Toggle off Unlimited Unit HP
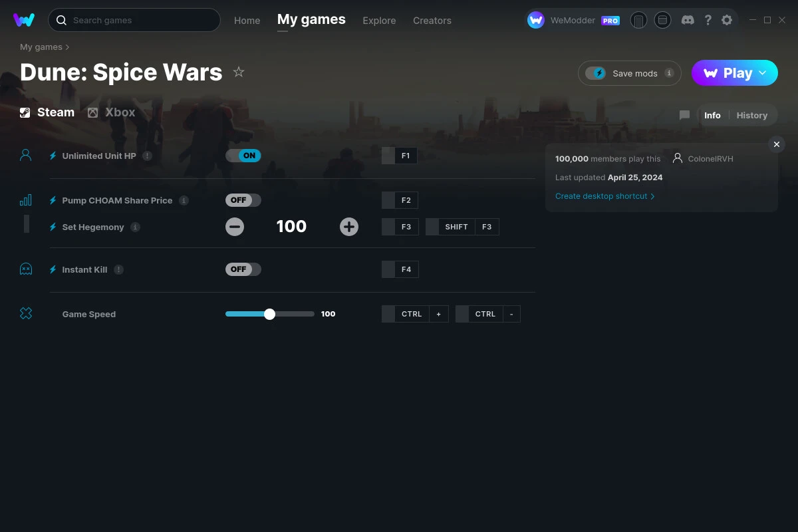Viewport: 798px width, 532px height. click(x=243, y=155)
